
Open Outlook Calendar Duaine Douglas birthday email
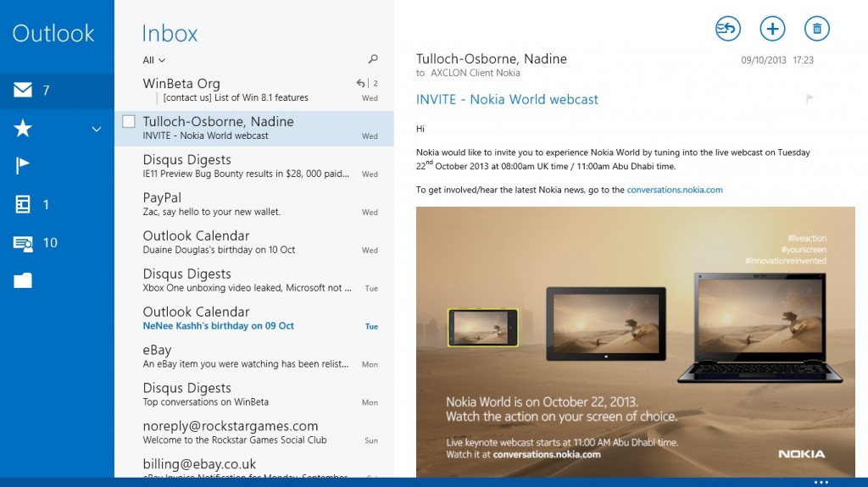254,242
